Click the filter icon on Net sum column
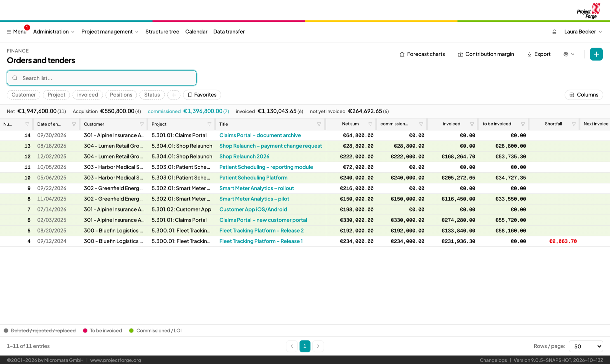Viewport: 610px width, 364px height. pos(370,124)
